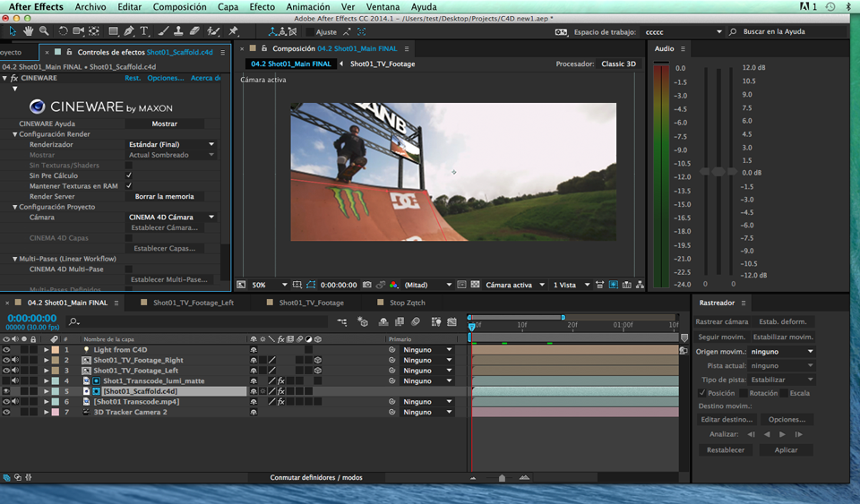The width and height of the screenshot is (860, 504).
Task: Toggle the Escala checkbox in Rastreador
Action: (785, 393)
